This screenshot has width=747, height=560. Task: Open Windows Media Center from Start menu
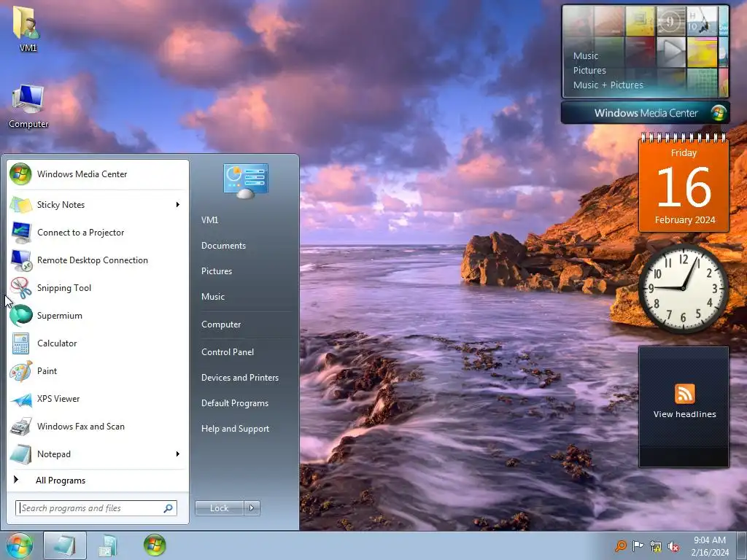98,174
